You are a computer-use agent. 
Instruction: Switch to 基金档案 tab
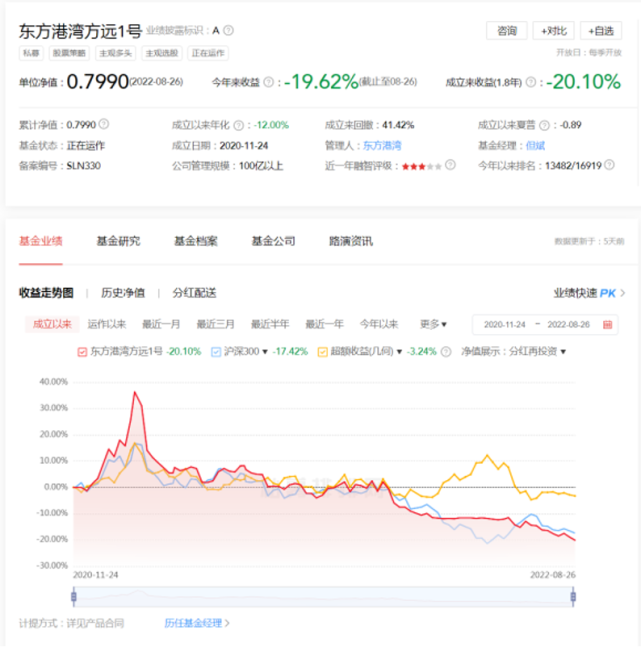(x=195, y=241)
